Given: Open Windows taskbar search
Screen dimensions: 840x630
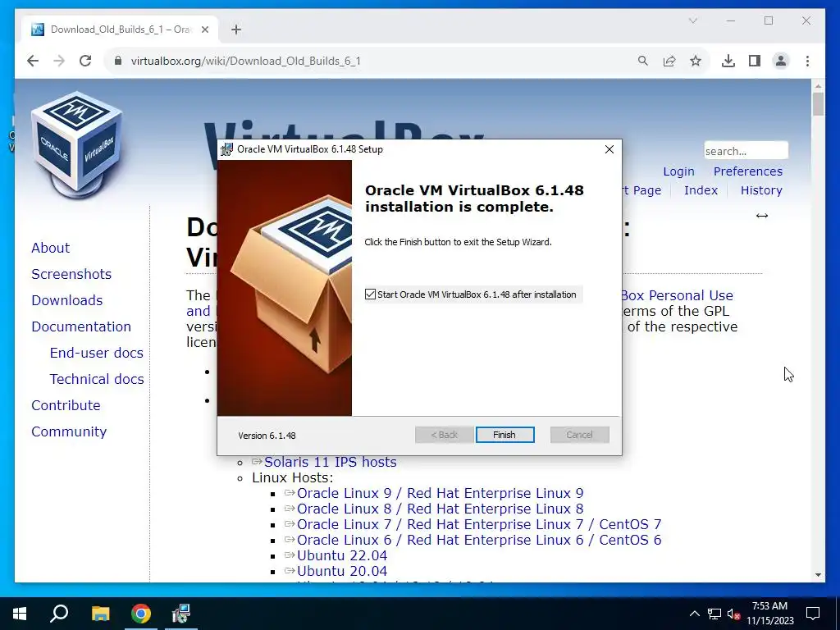Looking at the screenshot, I should [59, 614].
